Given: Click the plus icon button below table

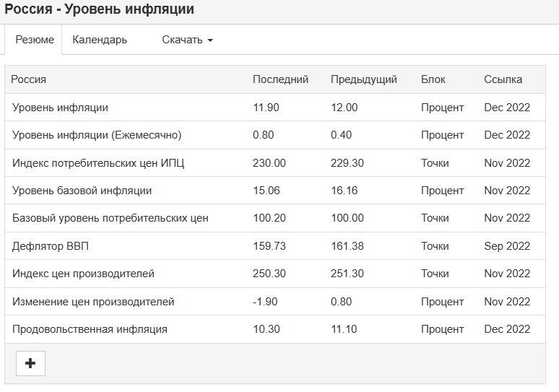Looking at the screenshot, I should [x=30, y=363].
